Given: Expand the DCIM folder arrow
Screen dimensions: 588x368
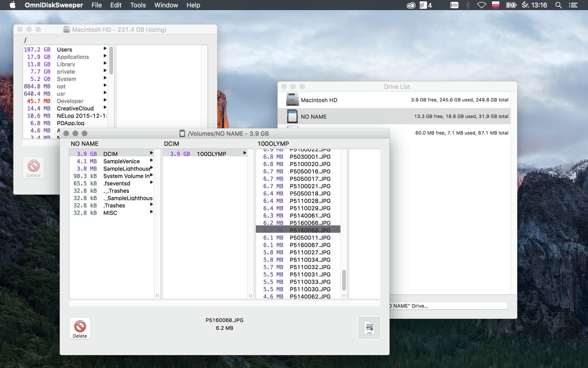Looking at the screenshot, I should 151,153.
